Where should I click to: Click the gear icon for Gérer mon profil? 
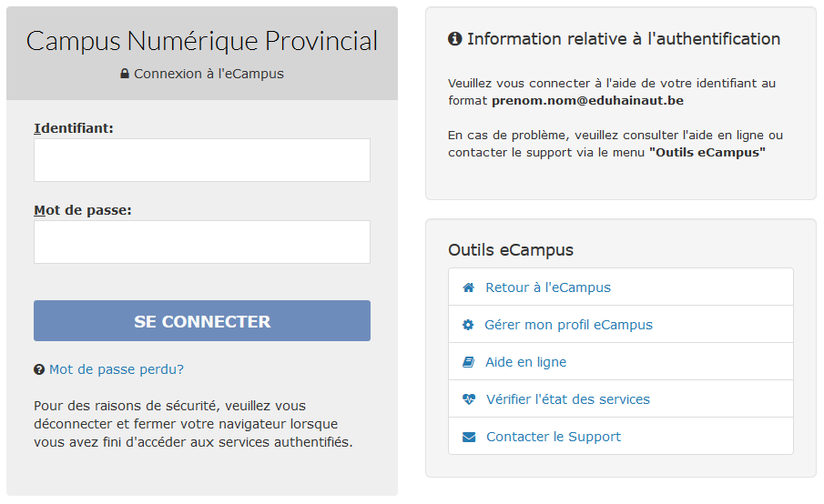point(468,325)
